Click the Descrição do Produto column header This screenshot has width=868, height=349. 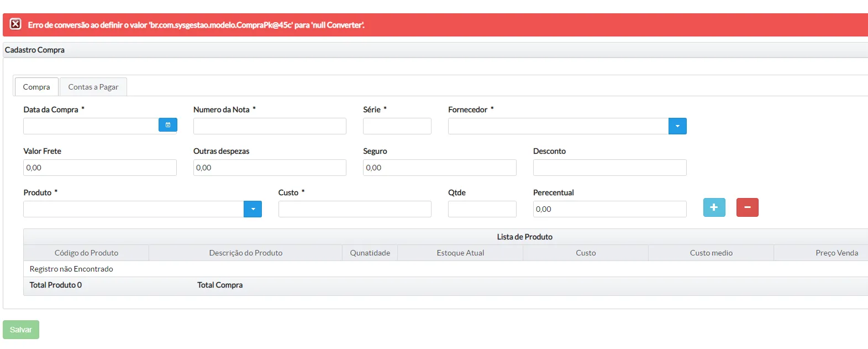[246, 253]
